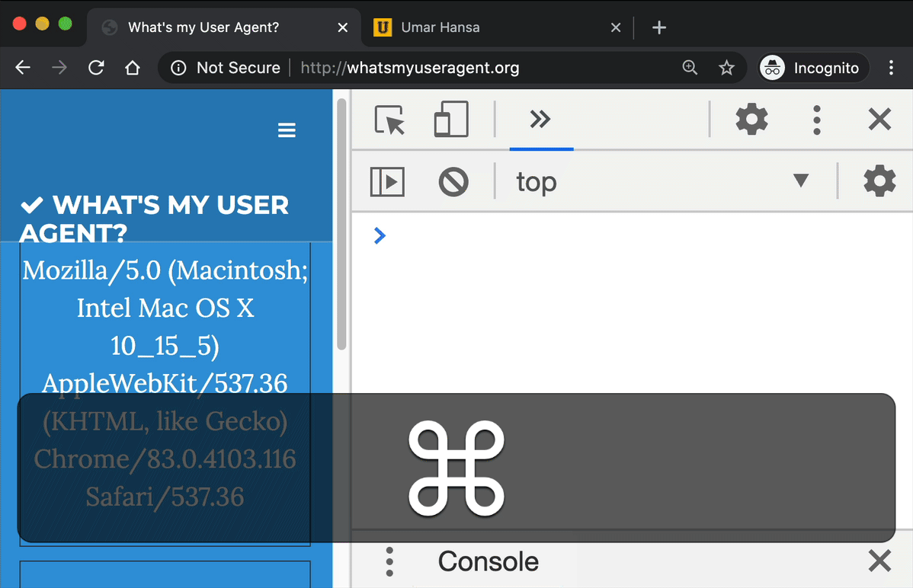Bookmark this page with the star
Screen dimensions: 913x588
[726, 68]
